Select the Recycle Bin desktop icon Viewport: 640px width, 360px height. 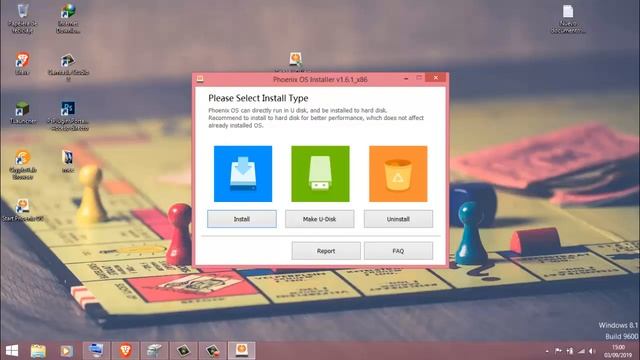click(23, 18)
